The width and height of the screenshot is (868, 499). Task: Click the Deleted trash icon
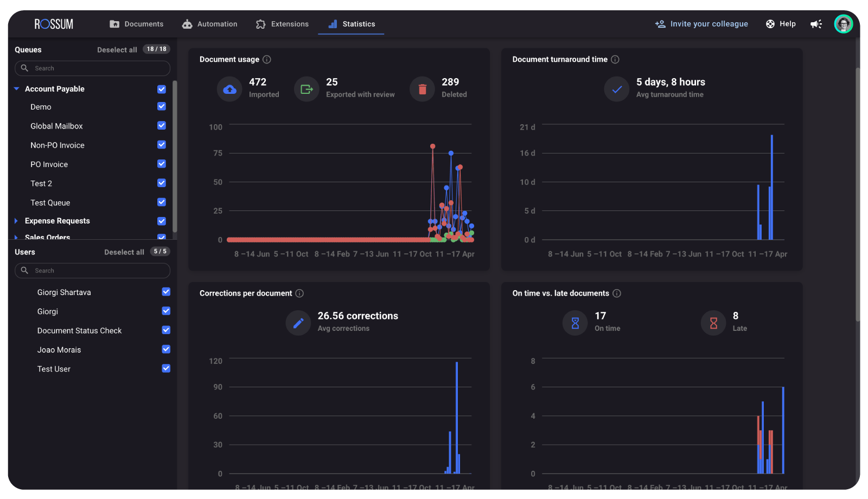pos(422,88)
